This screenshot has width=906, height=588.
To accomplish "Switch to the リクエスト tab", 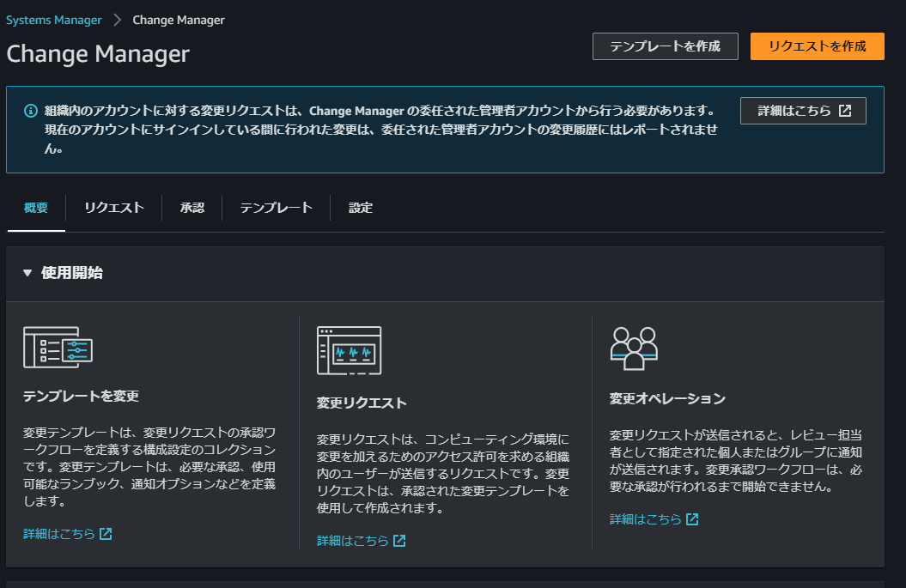I will coord(113,208).
